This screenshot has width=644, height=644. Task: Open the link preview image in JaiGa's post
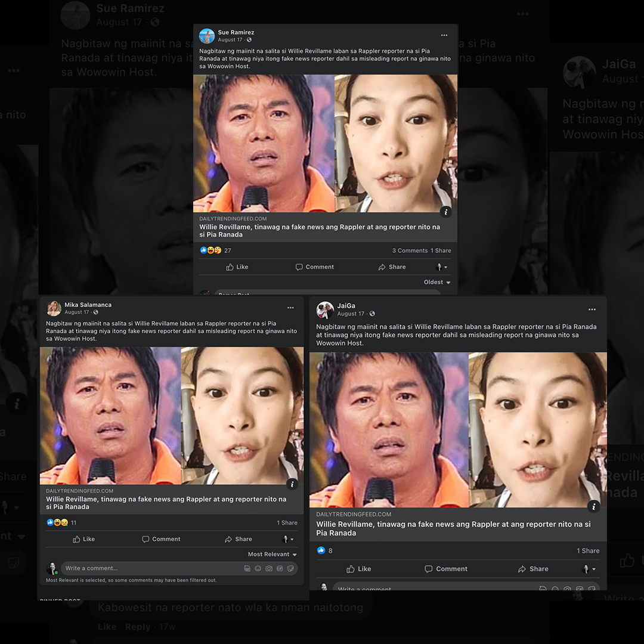click(458, 430)
